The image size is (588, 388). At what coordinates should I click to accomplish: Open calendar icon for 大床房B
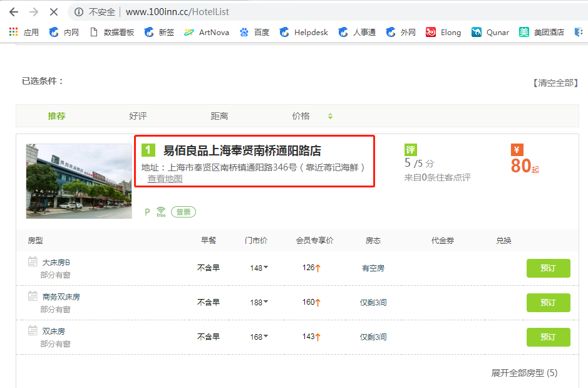[33, 261]
